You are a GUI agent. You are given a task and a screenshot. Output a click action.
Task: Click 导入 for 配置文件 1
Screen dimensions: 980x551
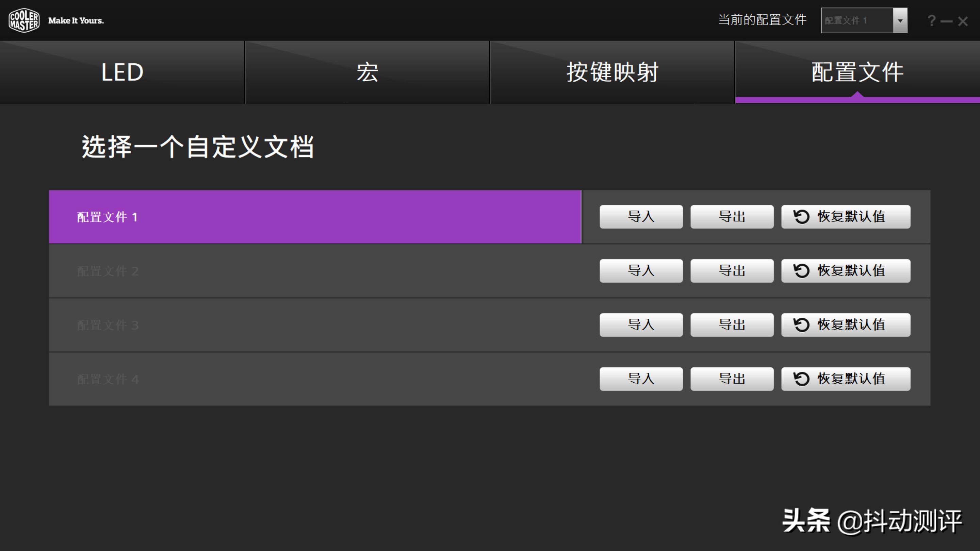pos(641,217)
